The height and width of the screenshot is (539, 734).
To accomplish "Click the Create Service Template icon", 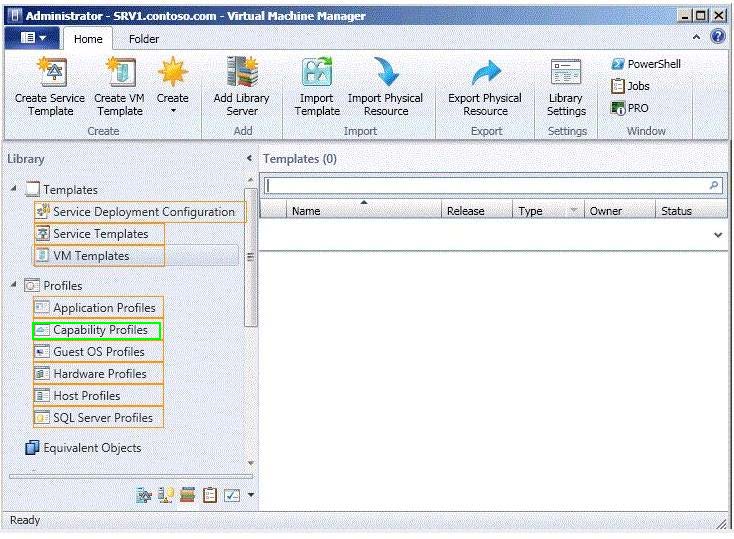I will pos(52,72).
